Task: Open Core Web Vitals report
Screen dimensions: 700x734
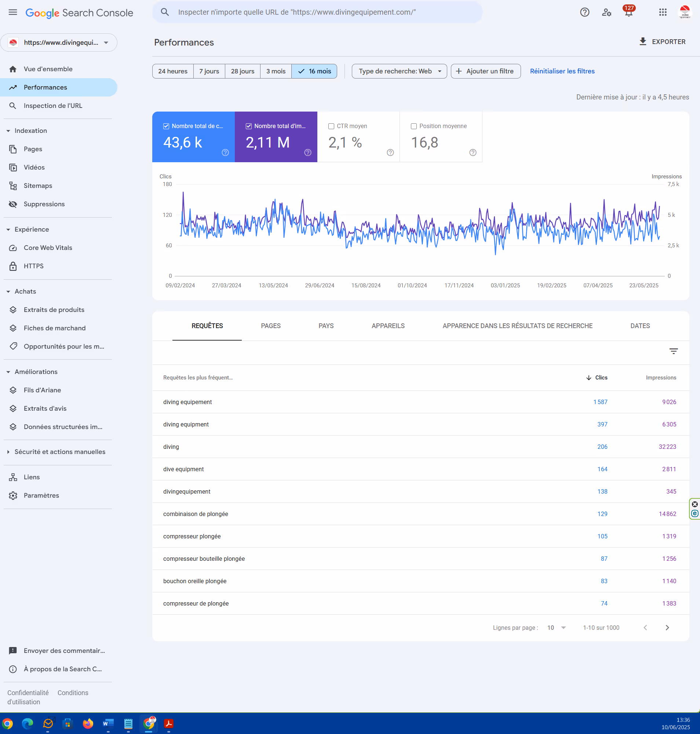Action: [x=59, y=247]
